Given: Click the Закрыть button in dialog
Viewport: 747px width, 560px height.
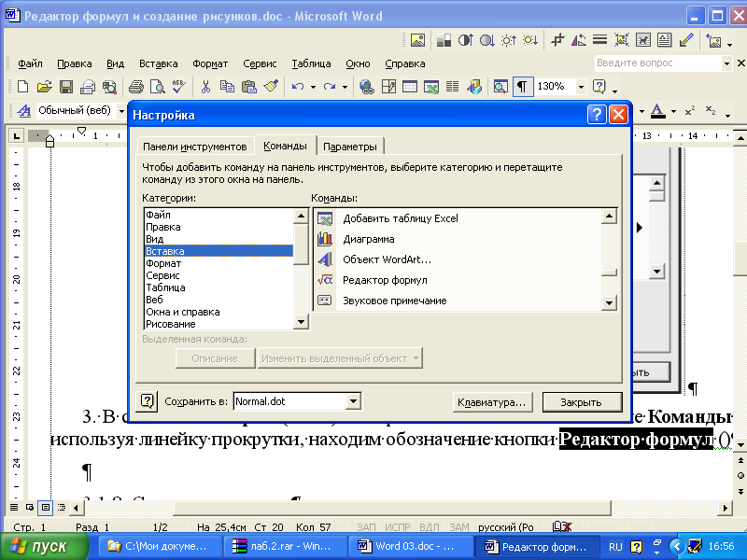Looking at the screenshot, I should [582, 402].
